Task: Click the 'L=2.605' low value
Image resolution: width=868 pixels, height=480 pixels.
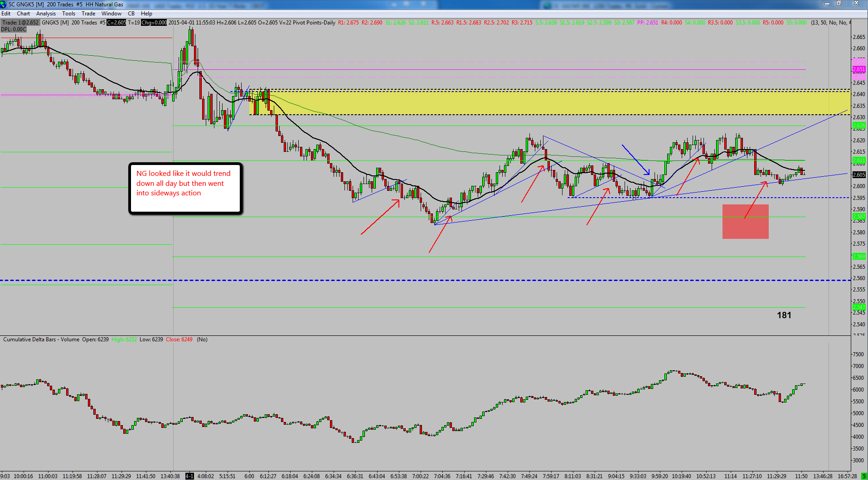Action: (x=247, y=23)
